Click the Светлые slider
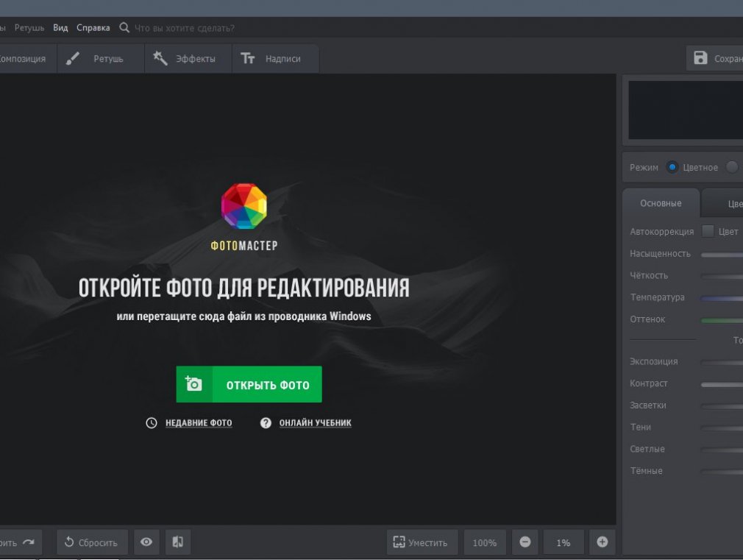Image resolution: width=743 pixels, height=560 pixels. pos(722,450)
